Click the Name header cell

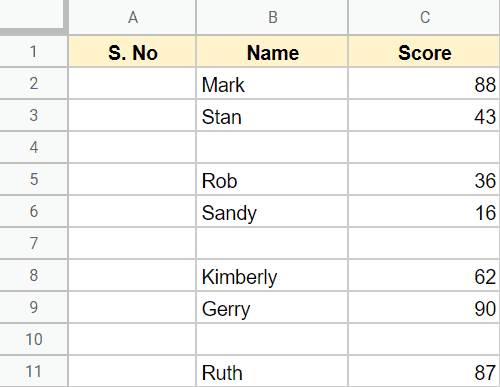tap(272, 51)
